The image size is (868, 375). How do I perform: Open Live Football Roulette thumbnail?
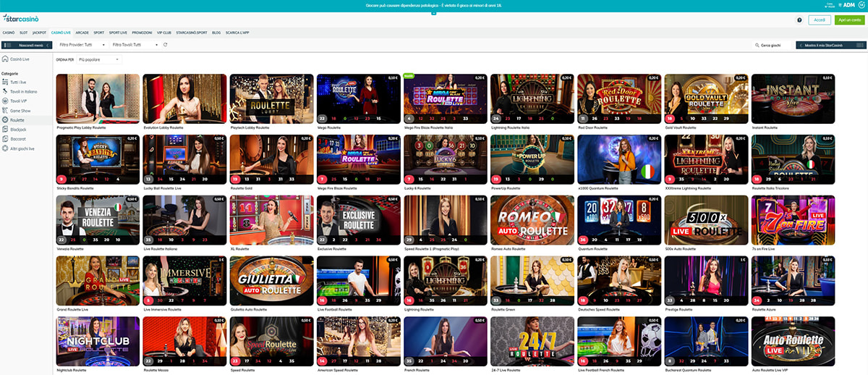(359, 281)
